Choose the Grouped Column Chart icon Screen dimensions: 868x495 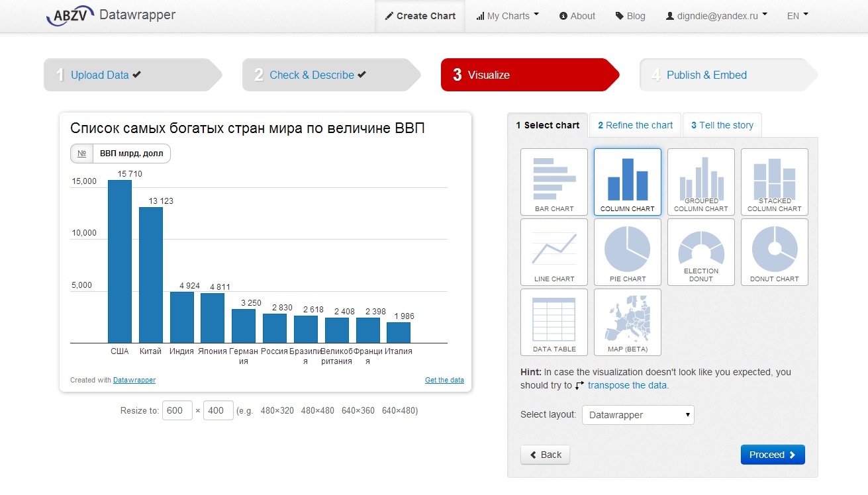pos(700,182)
